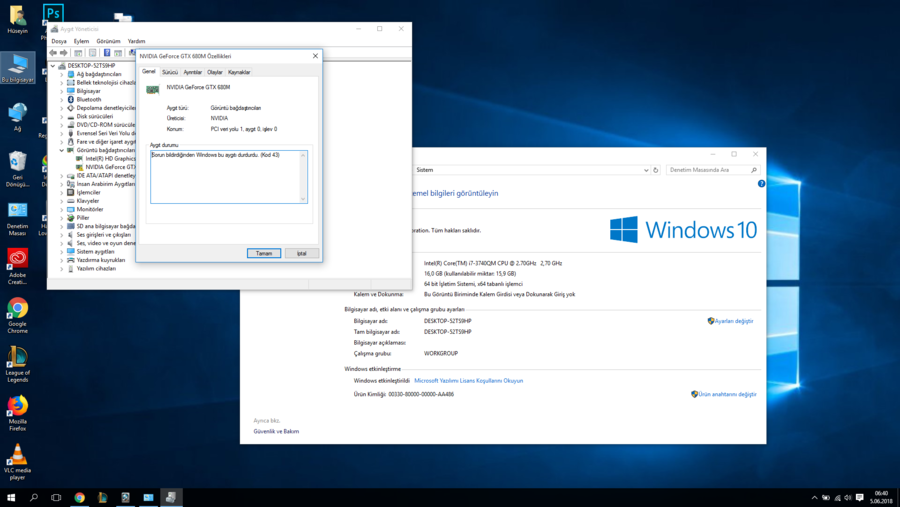Click Chrome icon in the taskbar

pyautogui.click(x=79, y=497)
